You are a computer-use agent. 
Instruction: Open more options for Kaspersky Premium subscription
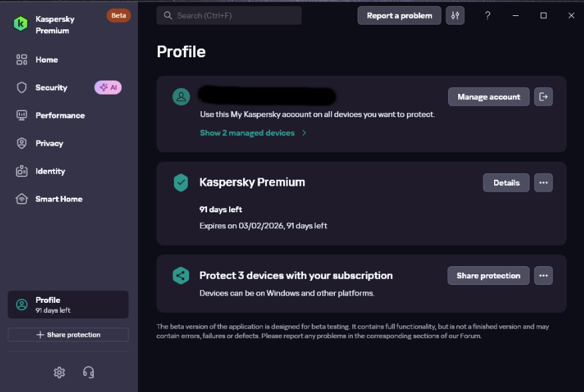click(x=543, y=183)
